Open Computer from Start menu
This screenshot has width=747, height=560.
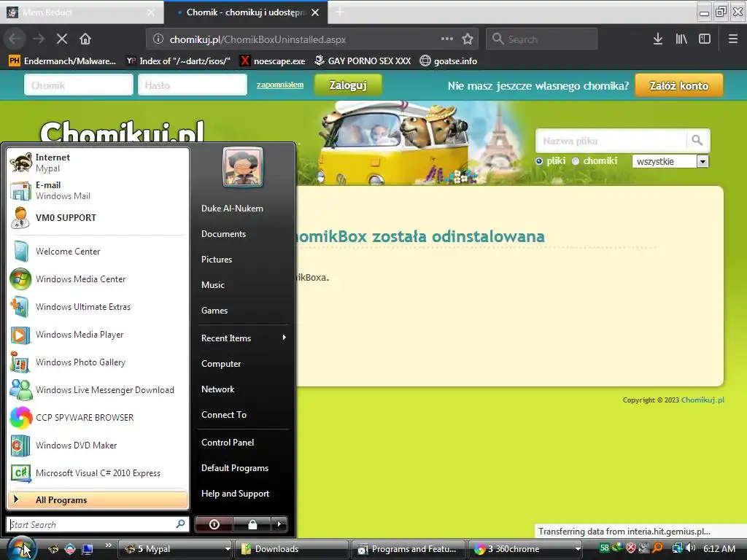click(x=221, y=364)
